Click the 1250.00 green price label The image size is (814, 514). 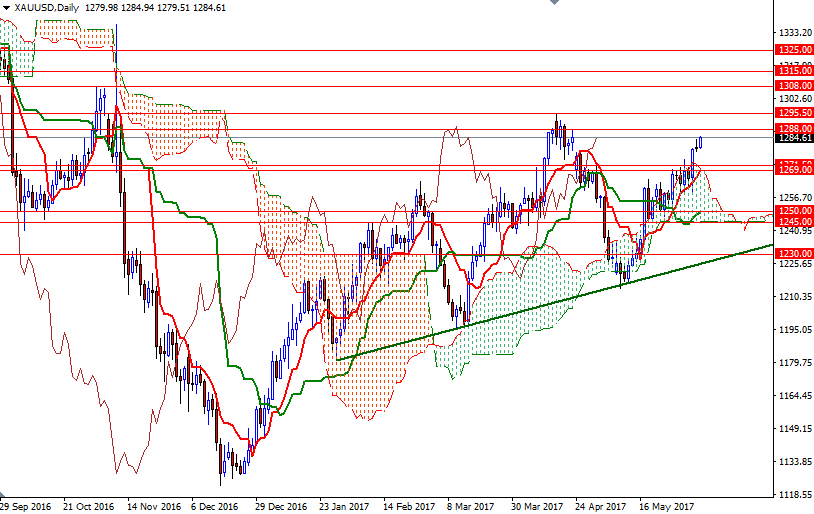[793, 211]
